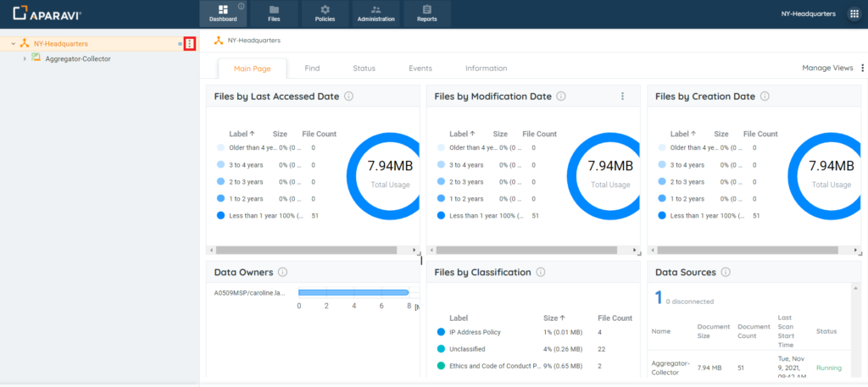This screenshot has width=868, height=387.
Task: Click info icon beside Data Owners title
Action: [282, 273]
